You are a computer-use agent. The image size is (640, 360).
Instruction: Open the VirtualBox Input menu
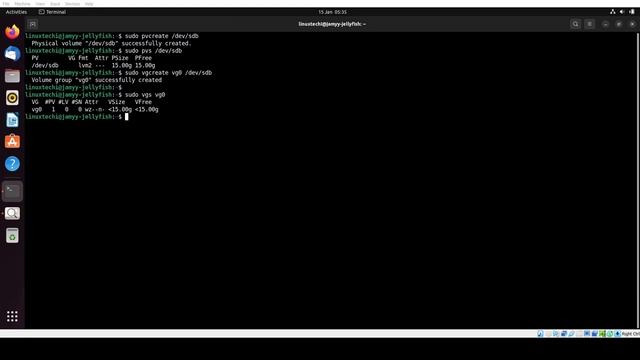pyautogui.click(x=55, y=4)
